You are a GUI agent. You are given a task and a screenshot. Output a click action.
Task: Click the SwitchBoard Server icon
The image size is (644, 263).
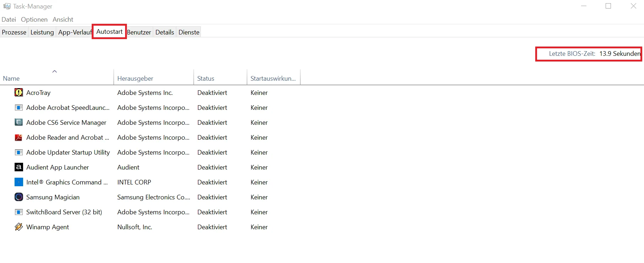[19, 212]
